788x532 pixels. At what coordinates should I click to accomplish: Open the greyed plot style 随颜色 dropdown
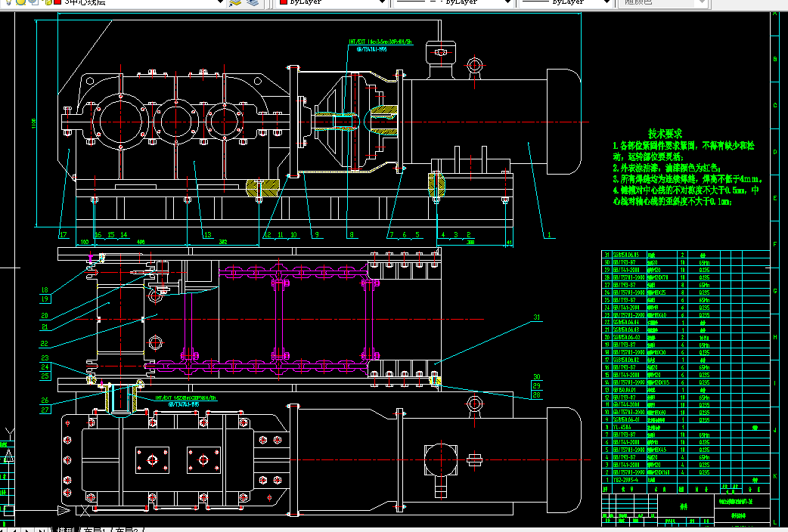(x=663, y=2)
